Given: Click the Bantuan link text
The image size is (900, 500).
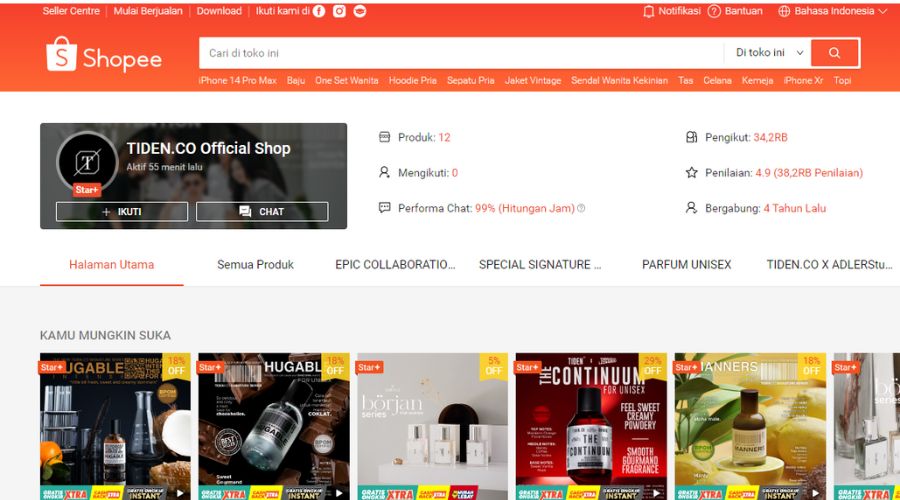Looking at the screenshot, I should point(743,11).
